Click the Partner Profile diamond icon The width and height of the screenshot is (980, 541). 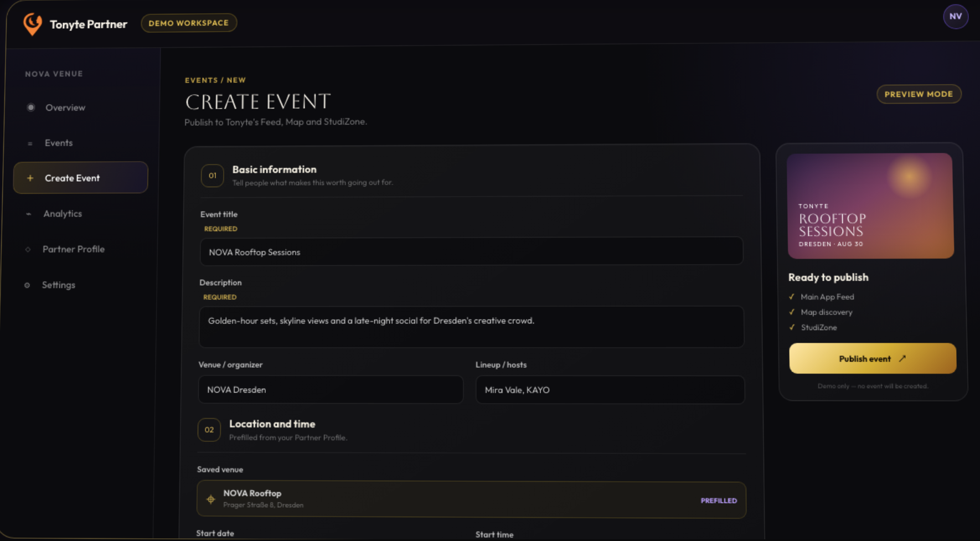pyautogui.click(x=28, y=249)
